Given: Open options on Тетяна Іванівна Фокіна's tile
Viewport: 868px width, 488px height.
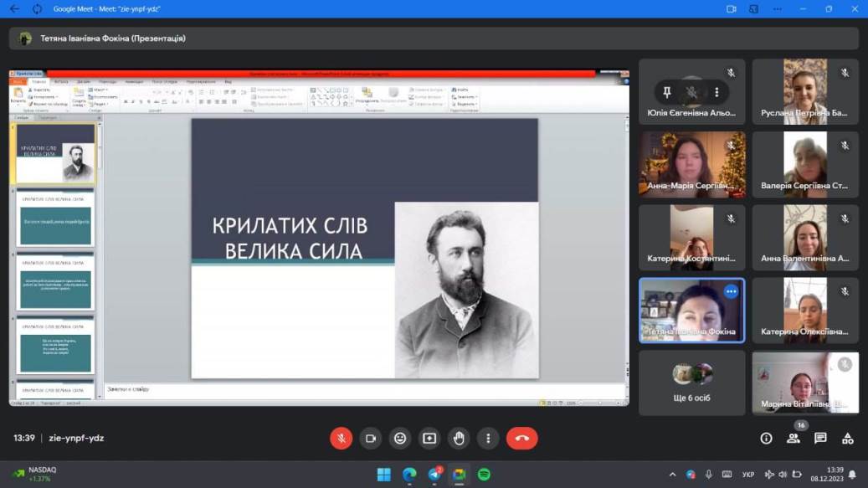Looking at the screenshot, I should tap(731, 291).
